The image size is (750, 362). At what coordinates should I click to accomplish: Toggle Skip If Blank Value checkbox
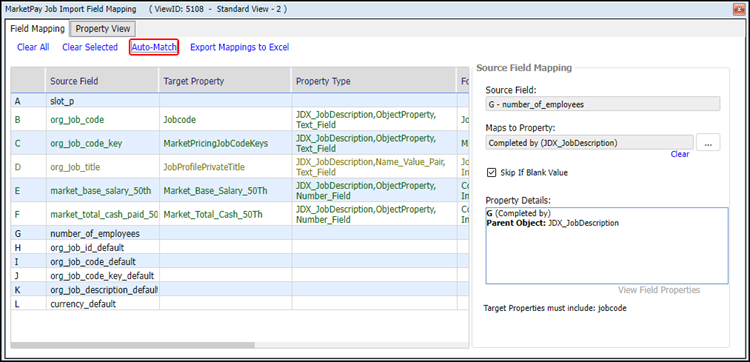pos(491,173)
